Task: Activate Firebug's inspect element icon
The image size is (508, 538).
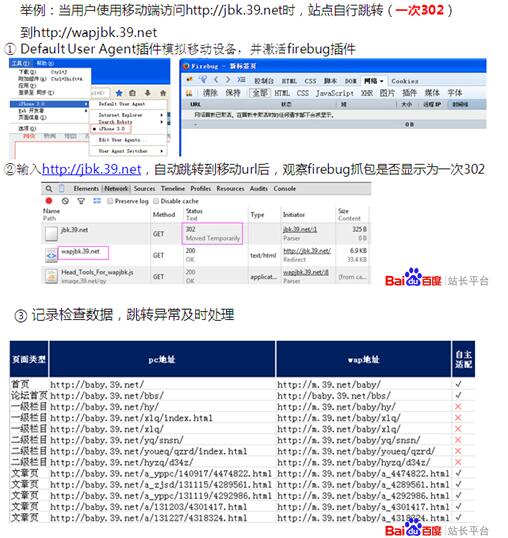Action: pyautogui.click(x=203, y=80)
